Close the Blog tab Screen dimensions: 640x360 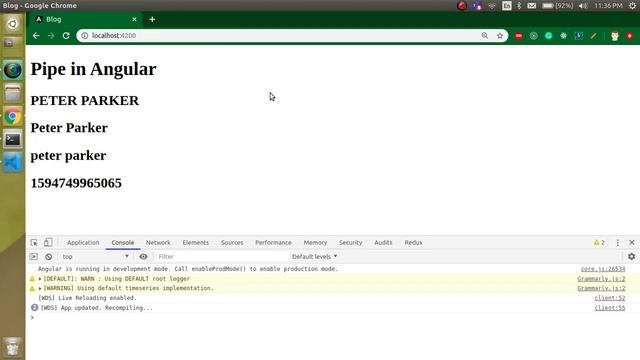tap(134, 19)
